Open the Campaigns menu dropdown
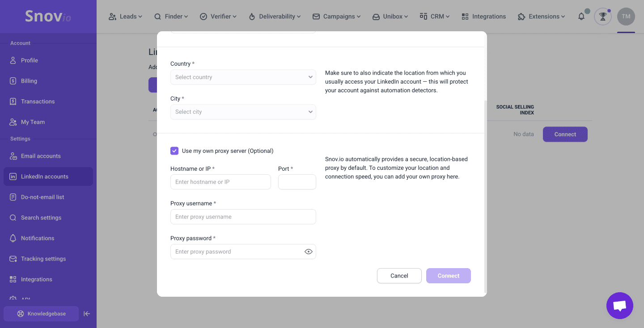 click(336, 17)
